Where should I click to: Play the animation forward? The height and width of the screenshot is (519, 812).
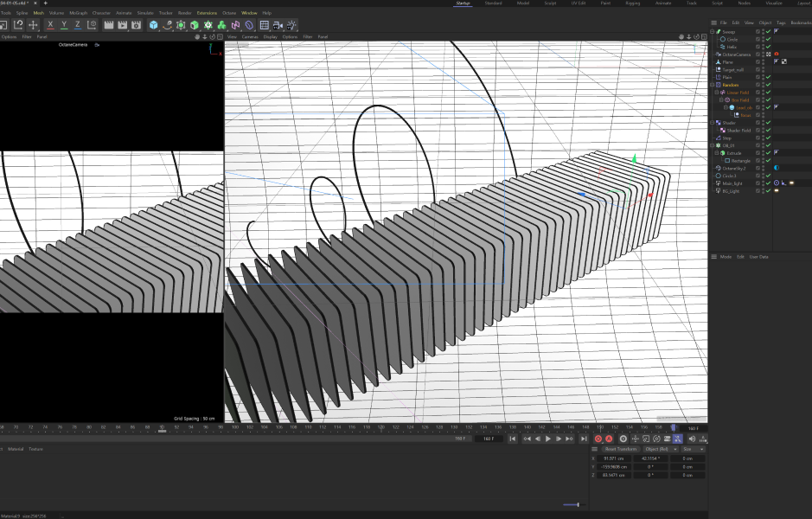(548, 439)
